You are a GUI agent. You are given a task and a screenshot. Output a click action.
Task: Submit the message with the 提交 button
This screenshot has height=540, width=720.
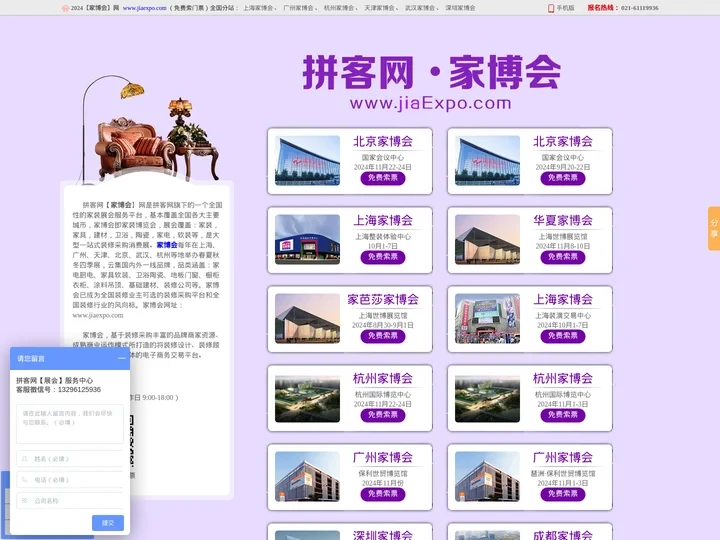coord(108,523)
